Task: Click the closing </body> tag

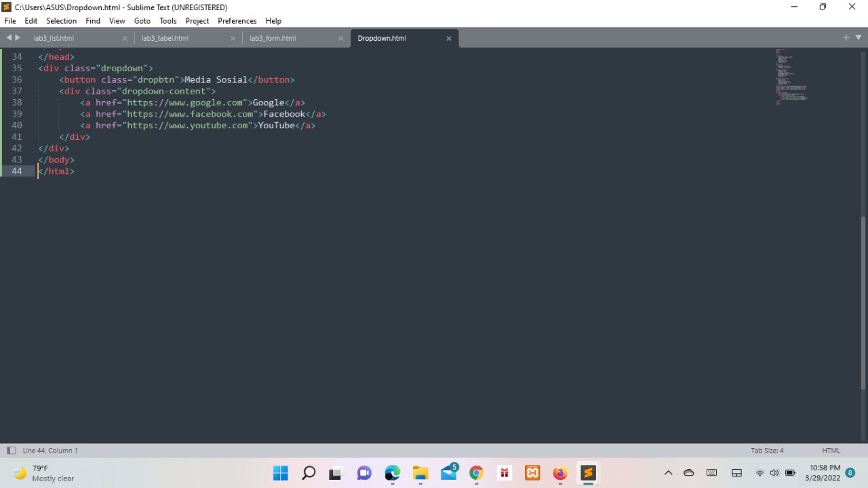Action: pyautogui.click(x=56, y=159)
